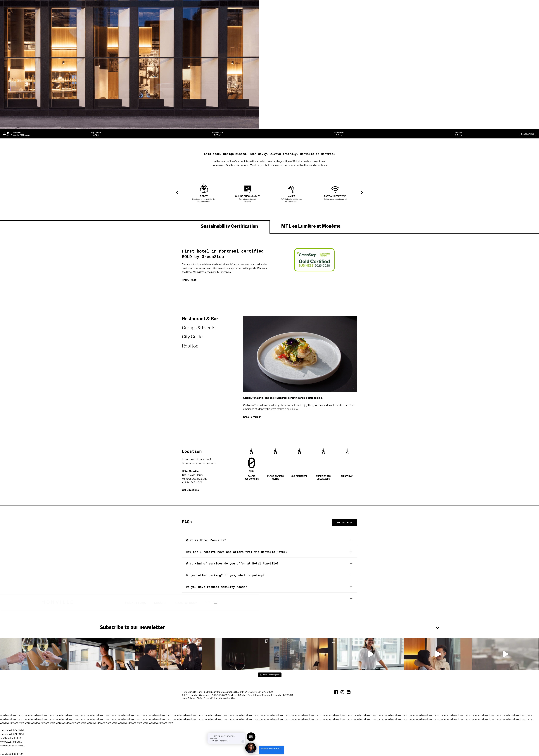Open Instagram photo of empty wine glasses

coord(236,654)
